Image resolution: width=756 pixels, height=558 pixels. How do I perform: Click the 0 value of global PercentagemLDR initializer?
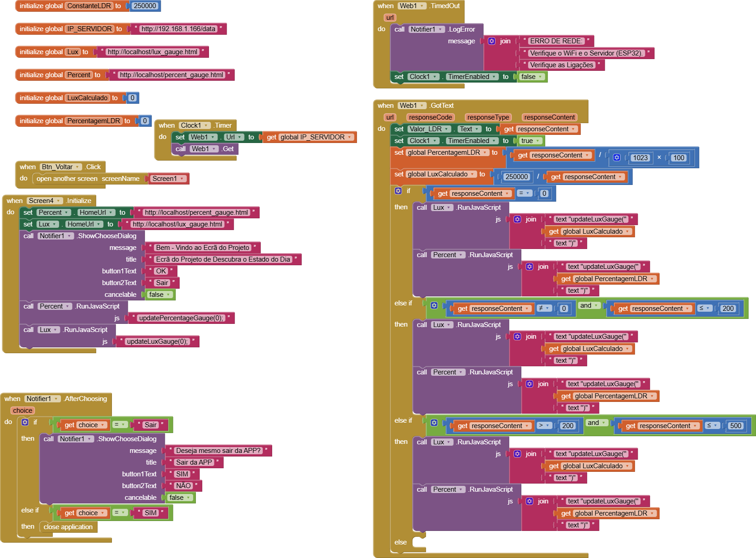(x=144, y=121)
